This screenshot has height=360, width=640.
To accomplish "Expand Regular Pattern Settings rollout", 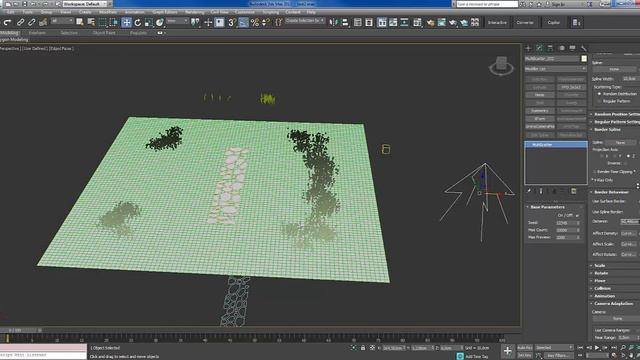I will pyautogui.click(x=615, y=122).
